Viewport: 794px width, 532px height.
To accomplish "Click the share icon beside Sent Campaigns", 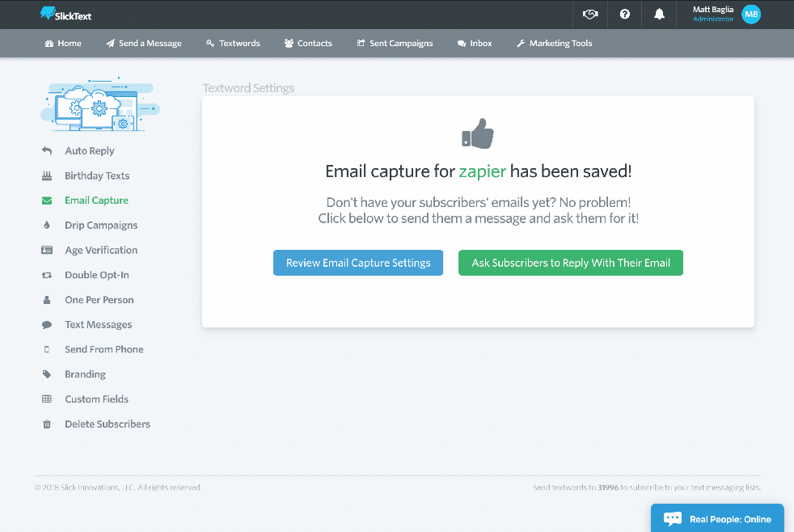I will point(361,44).
